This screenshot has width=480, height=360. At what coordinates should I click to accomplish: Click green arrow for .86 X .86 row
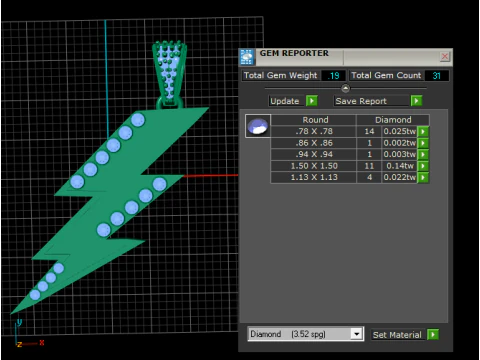(423, 143)
